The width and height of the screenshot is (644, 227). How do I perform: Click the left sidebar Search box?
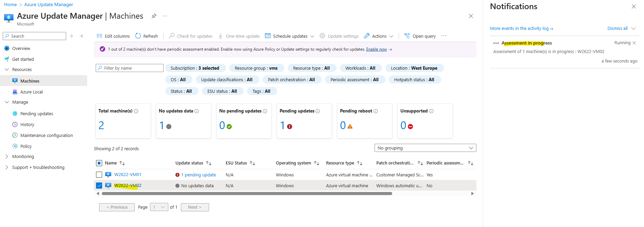(x=34, y=36)
